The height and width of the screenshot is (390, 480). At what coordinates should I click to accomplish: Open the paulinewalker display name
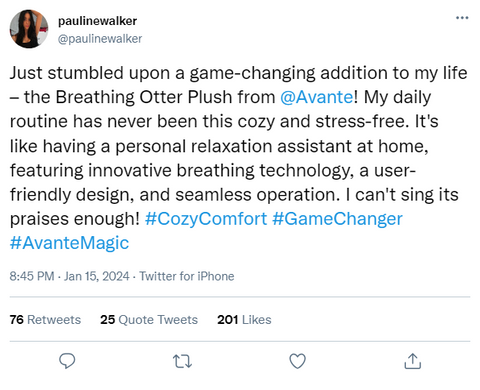pos(97,21)
